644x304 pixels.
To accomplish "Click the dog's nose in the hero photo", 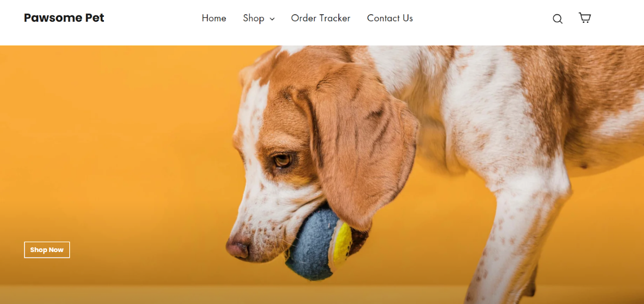I will [238, 249].
